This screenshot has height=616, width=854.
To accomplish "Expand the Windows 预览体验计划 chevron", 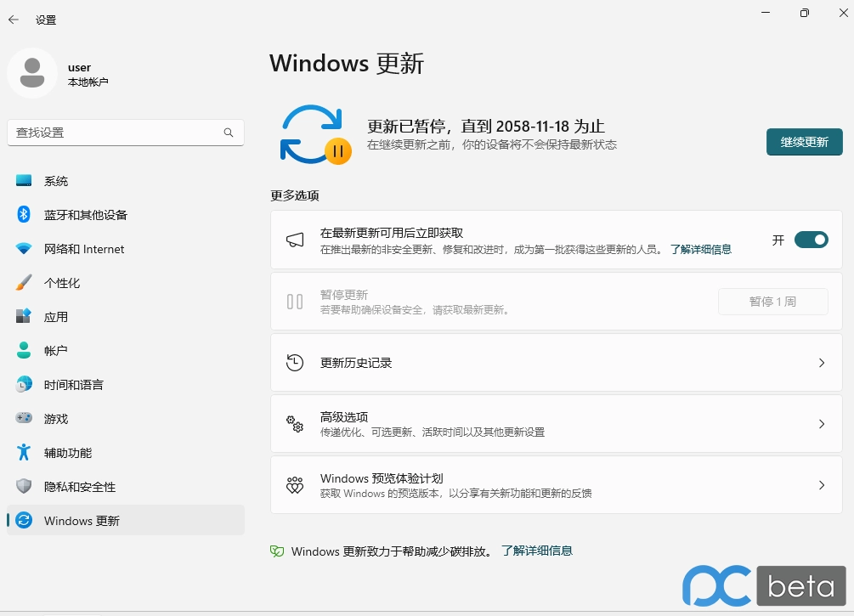I will point(821,484).
